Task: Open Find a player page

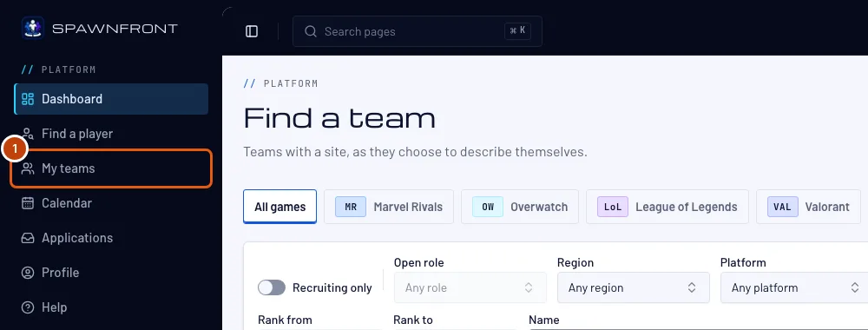Action: (x=111, y=134)
